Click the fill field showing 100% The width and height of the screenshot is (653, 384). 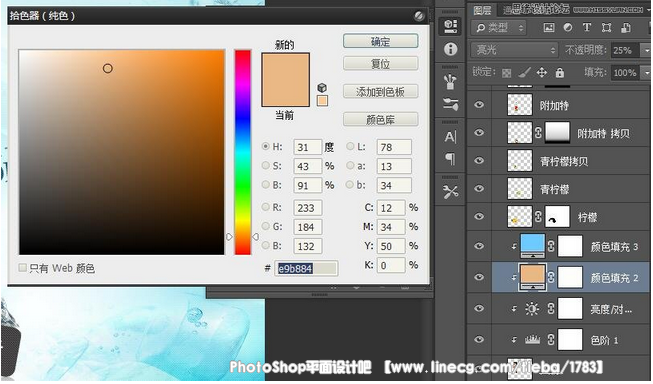pyautogui.click(x=625, y=73)
